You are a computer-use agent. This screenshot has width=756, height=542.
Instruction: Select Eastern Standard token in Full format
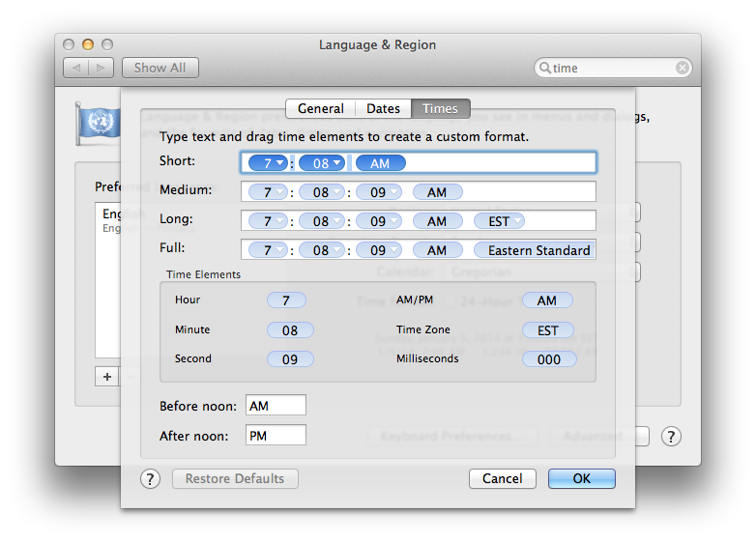coord(535,250)
